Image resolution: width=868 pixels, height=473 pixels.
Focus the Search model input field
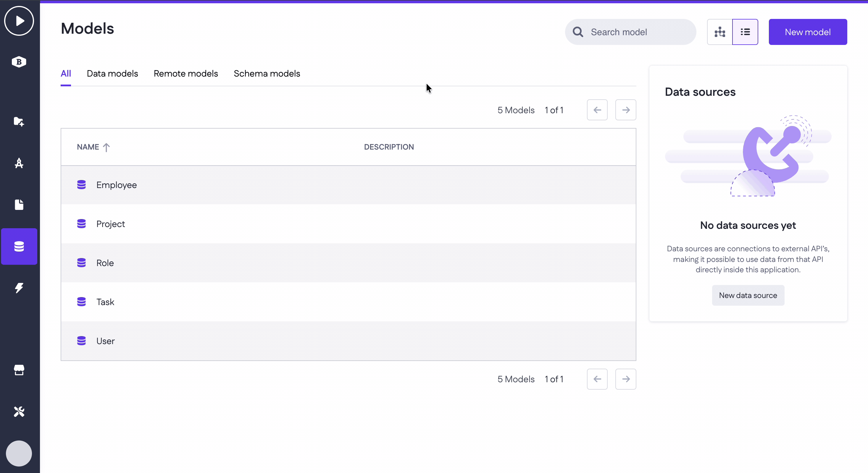pos(637,32)
